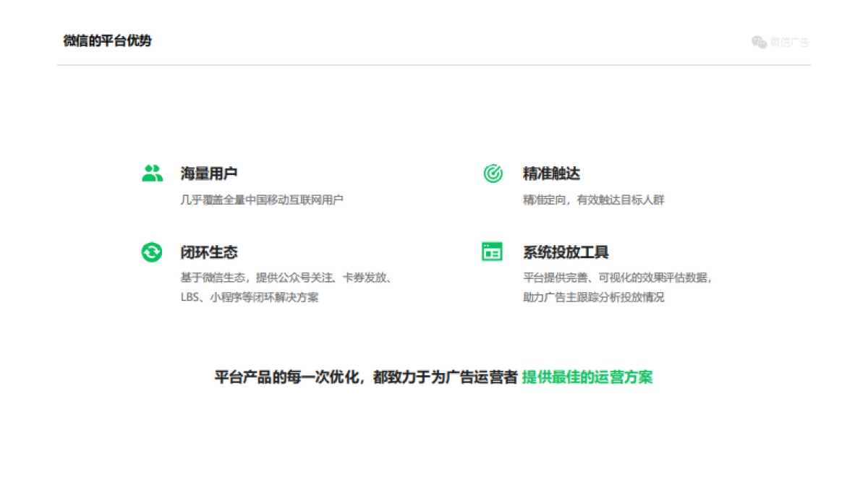The image size is (868, 488).
Task: Click the 平台提供完善、可视化的效果评估数据 text
Action: click(x=616, y=277)
